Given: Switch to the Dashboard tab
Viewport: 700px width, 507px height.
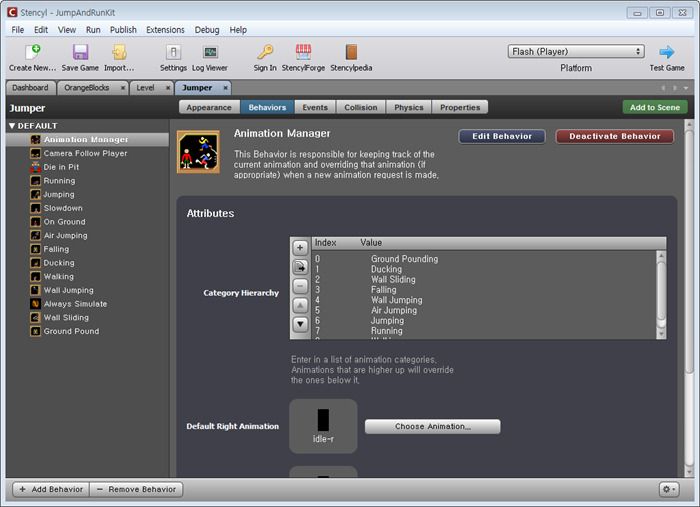Looking at the screenshot, I should tap(30, 87).
